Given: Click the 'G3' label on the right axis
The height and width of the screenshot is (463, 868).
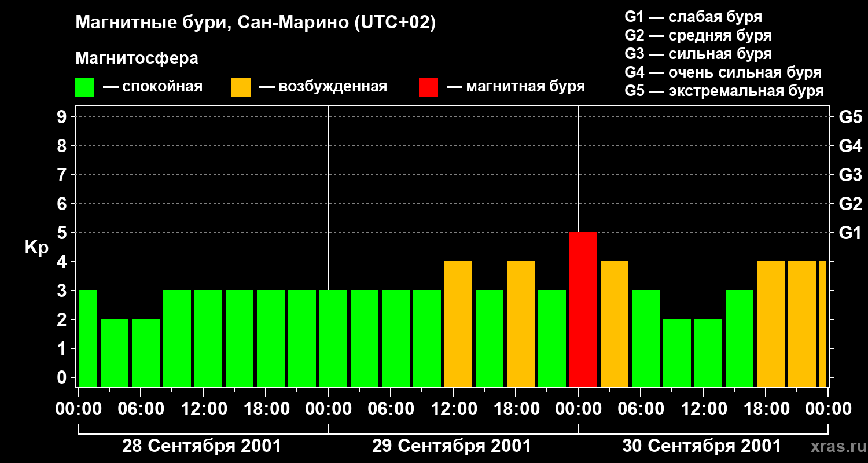Looking at the screenshot, I should point(850,175).
